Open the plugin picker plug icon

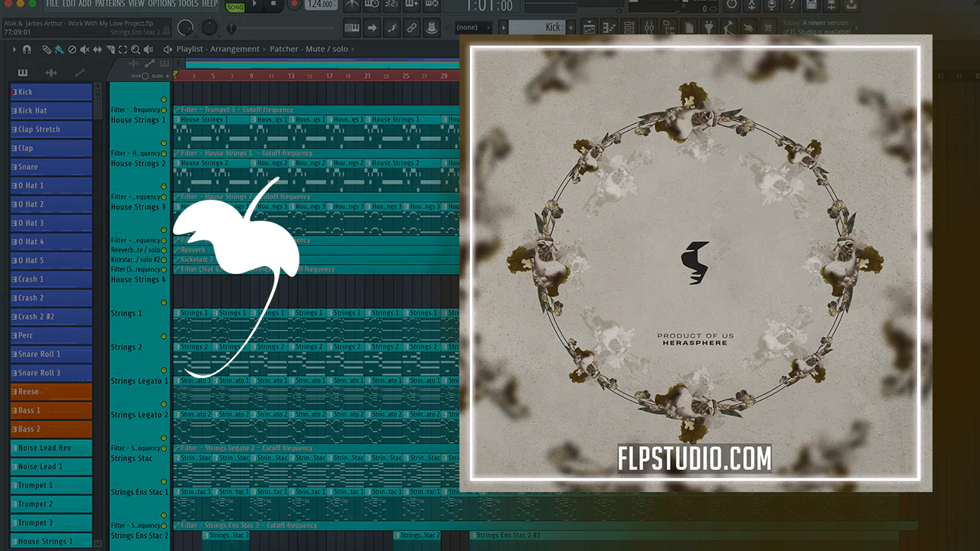pos(708,28)
